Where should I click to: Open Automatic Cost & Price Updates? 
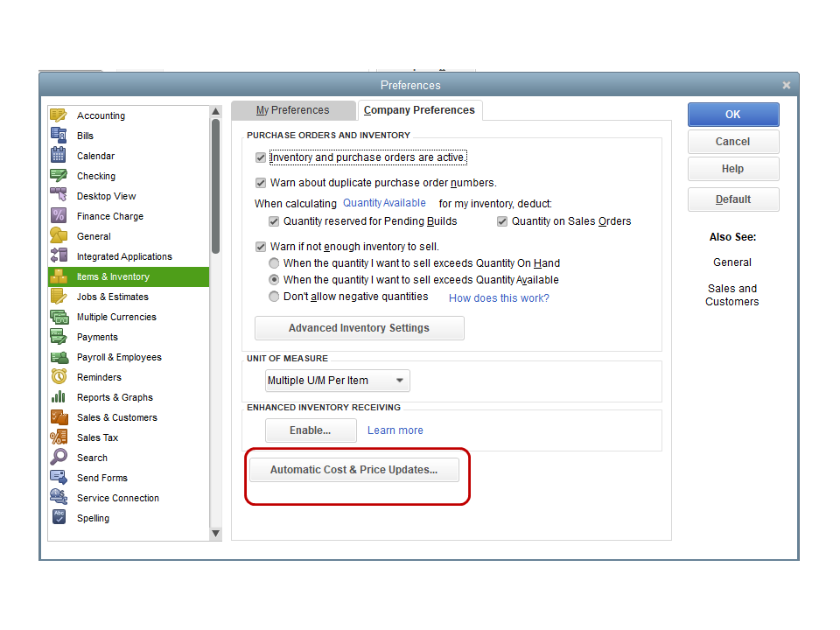353,470
